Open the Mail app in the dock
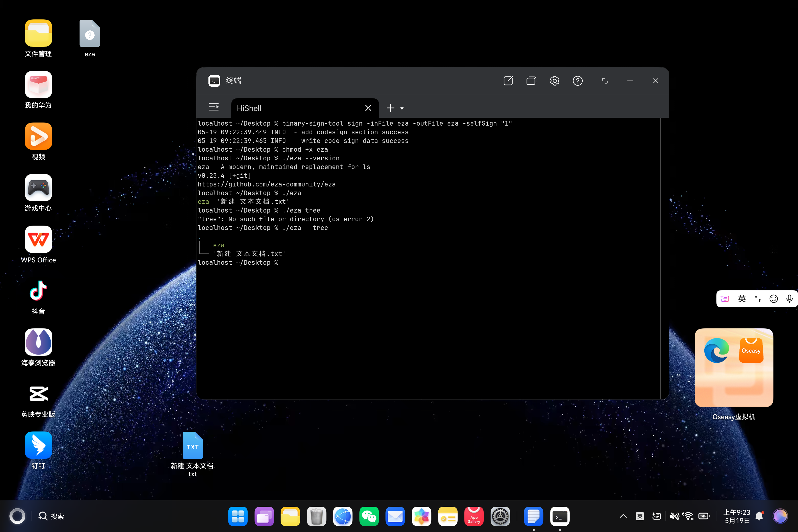Screen dimensions: 798x532 coord(395,516)
